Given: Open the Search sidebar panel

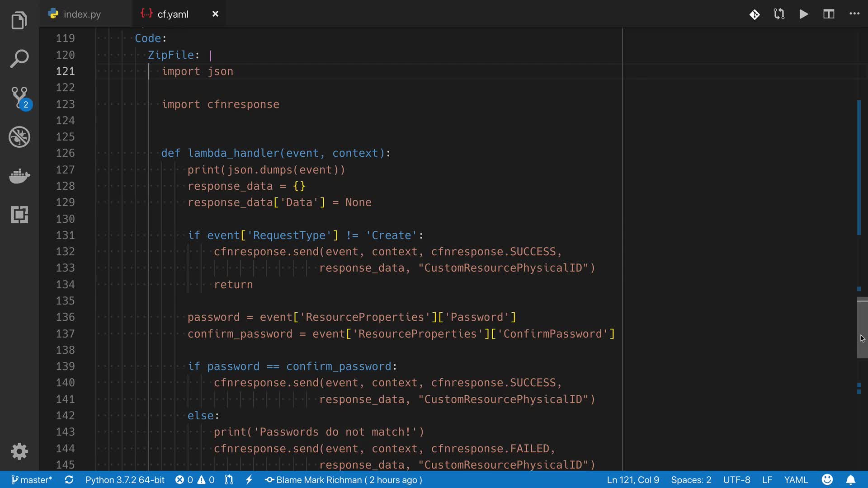Looking at the screenshot, I should coord(19,59).
